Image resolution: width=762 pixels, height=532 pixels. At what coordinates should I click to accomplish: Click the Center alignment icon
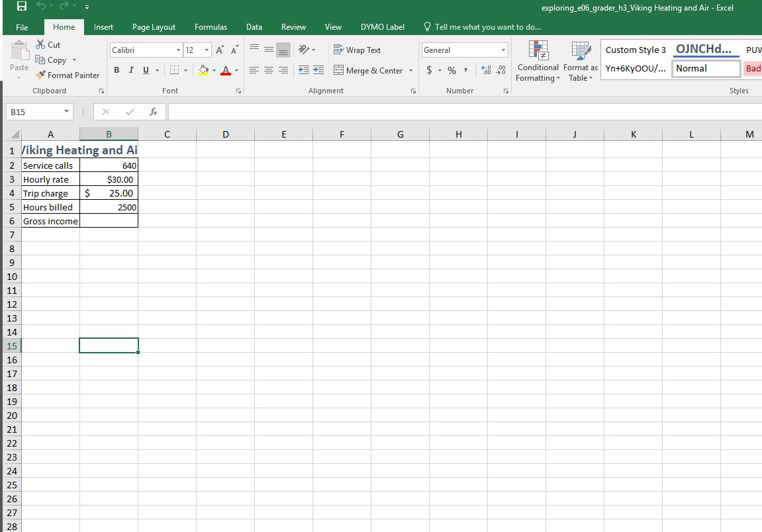(x=269, y=70)
